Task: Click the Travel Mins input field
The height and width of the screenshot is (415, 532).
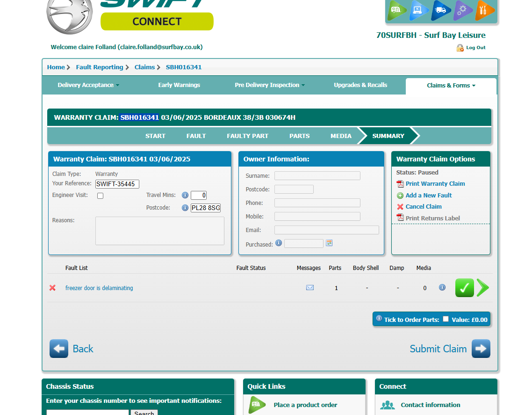Action: (199, 195)
